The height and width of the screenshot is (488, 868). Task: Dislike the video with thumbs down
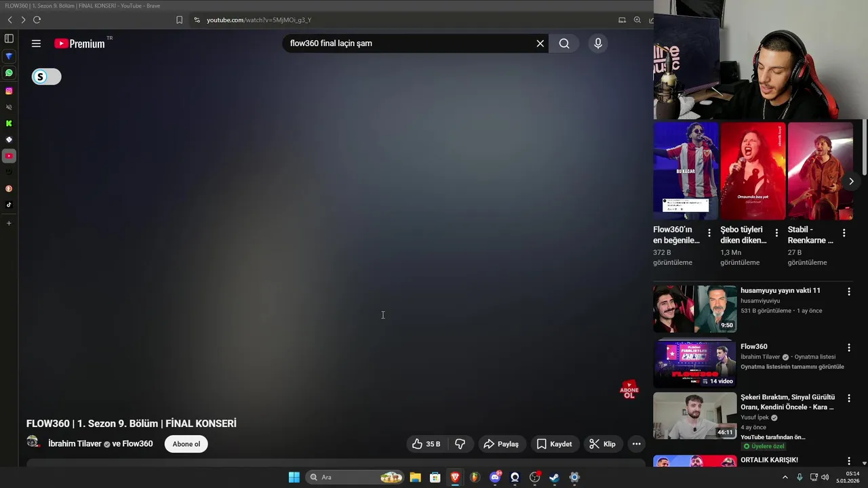[x=460, y=444]
